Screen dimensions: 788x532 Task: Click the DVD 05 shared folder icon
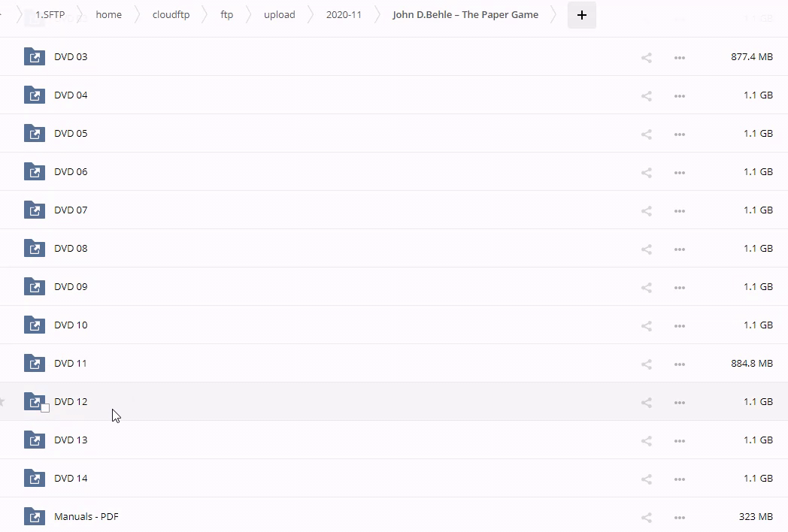pyautogui.click(x=35, y=134)
